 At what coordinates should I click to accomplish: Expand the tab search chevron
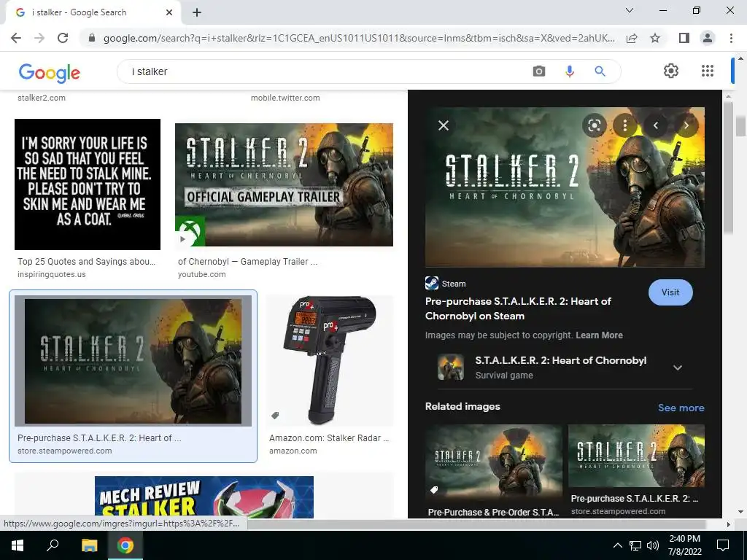click(x=630, y=10)
